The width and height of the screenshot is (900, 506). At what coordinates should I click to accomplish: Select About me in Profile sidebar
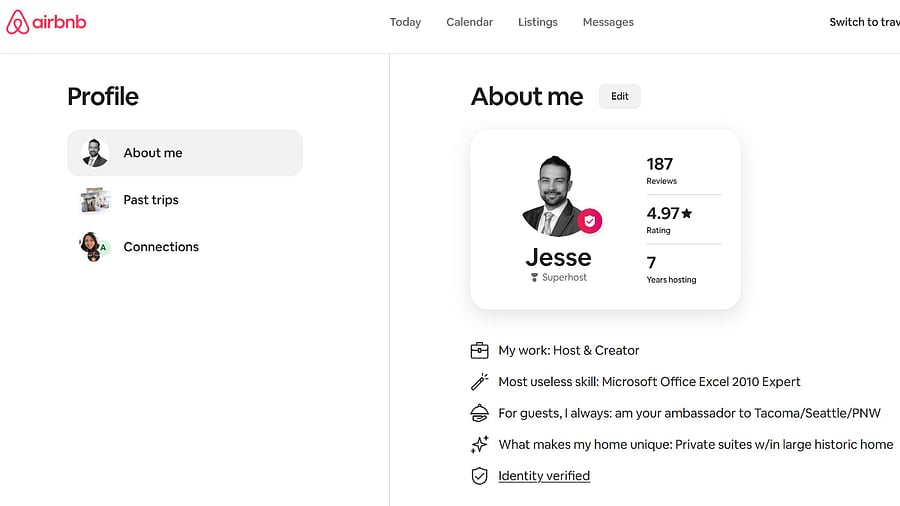[185, 153]
